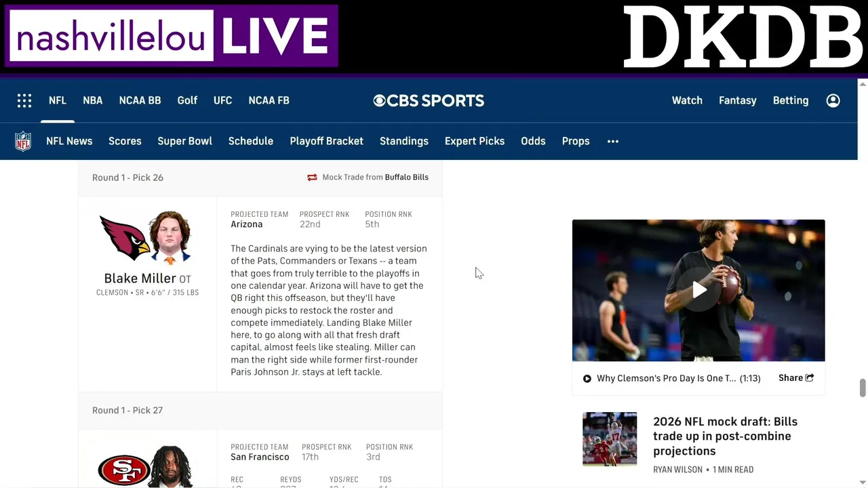Click the Arizona Cardinals team logo

pyautogui.click(x=125, y=238)
